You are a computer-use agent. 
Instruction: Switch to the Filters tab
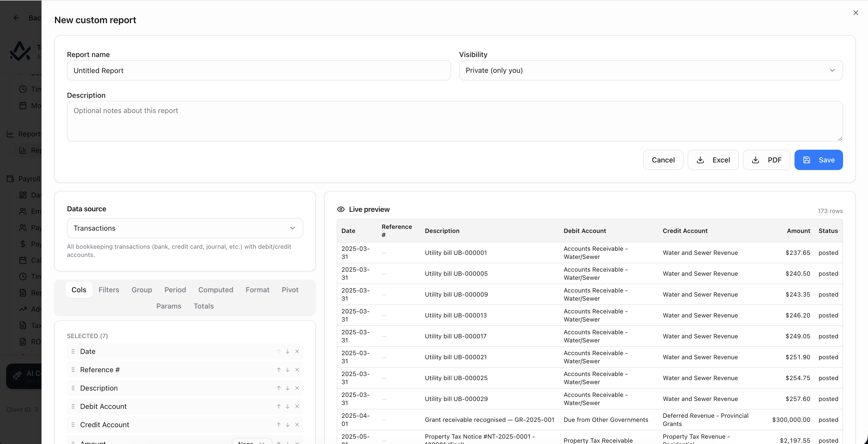click(109, 290)
